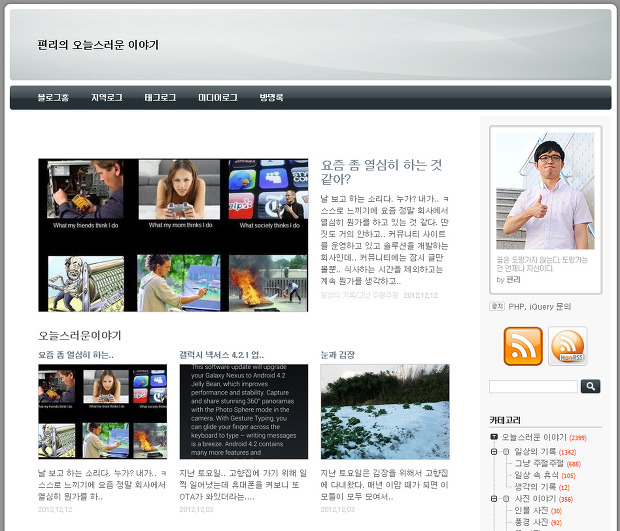Open the 방명록 guestbook page
This screenshot has height=531, width=620.
point(271,98)
